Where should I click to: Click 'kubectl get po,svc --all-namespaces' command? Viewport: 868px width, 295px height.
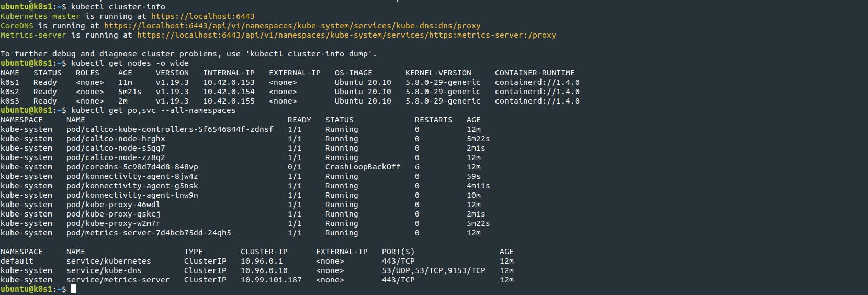153,110
